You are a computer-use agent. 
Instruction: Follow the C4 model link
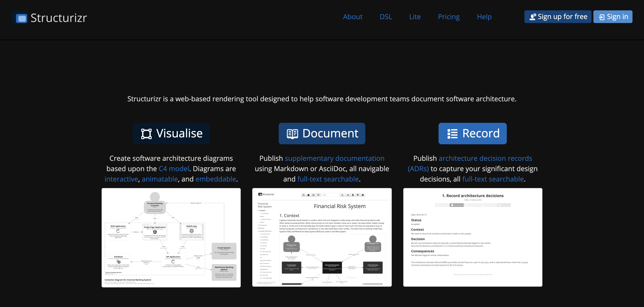click(x=174, y=169)
